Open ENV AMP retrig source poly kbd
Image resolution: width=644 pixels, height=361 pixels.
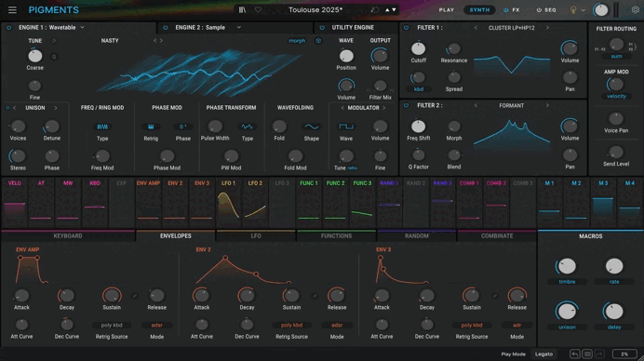112,326
